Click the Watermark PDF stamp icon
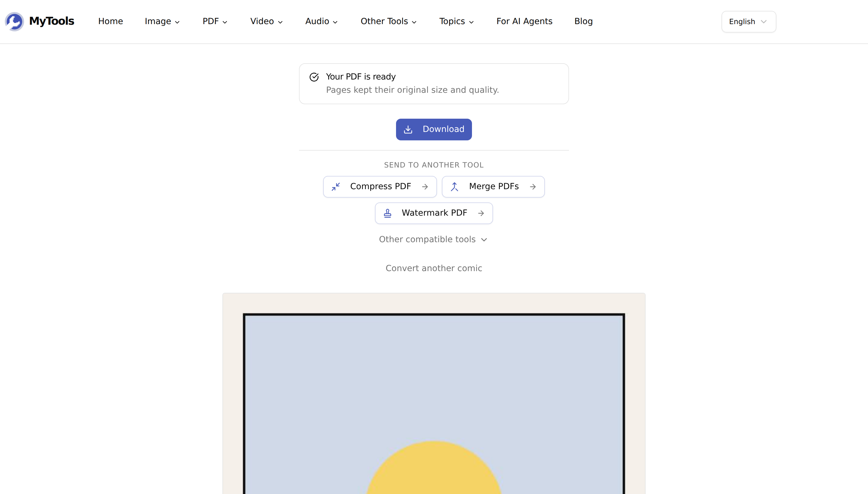Image resolution: width=868 pixels, height=494 pixels. 387,213
